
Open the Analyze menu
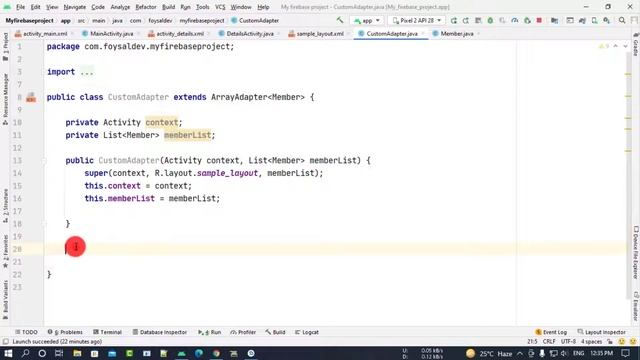120,7
